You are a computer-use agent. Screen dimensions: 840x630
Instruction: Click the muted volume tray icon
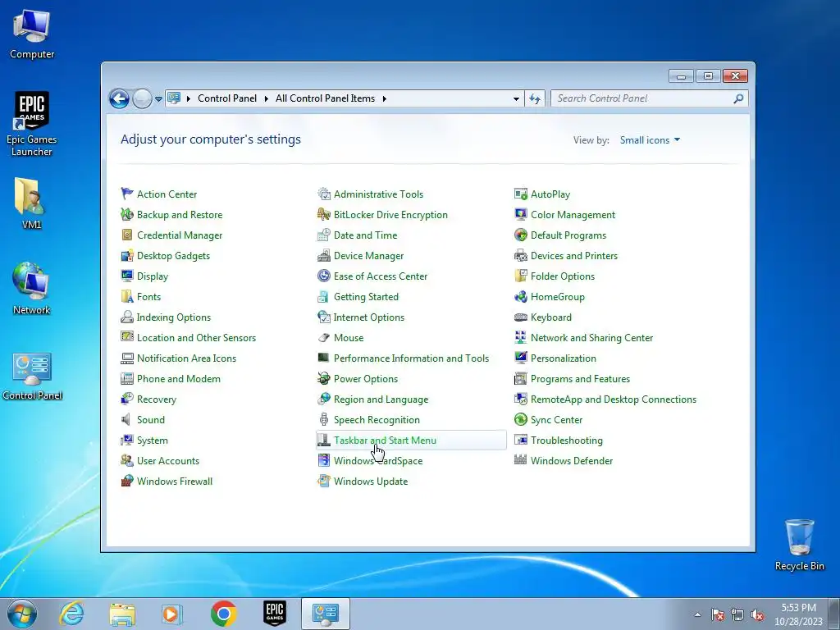click(757, 614)
